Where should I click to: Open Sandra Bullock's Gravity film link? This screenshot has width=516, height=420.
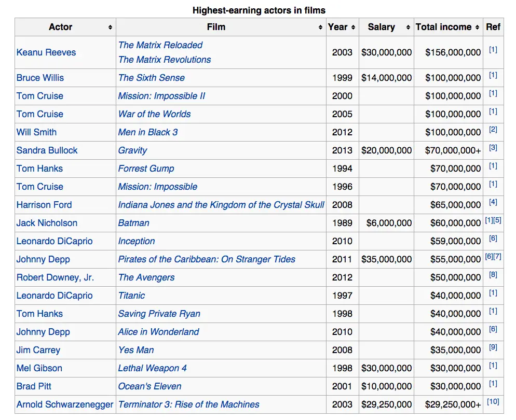pos(132,150)
